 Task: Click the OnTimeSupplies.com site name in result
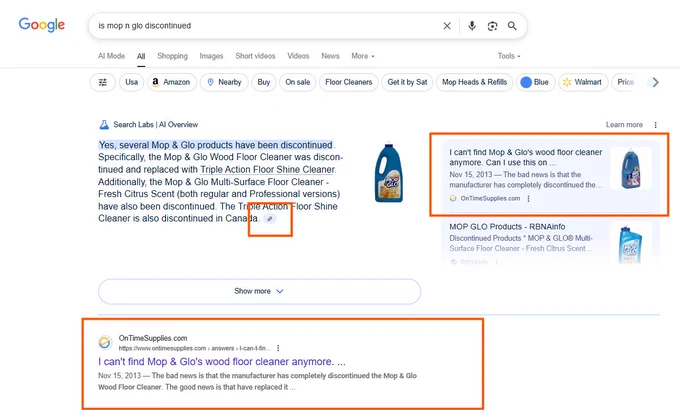pos(153,338)
